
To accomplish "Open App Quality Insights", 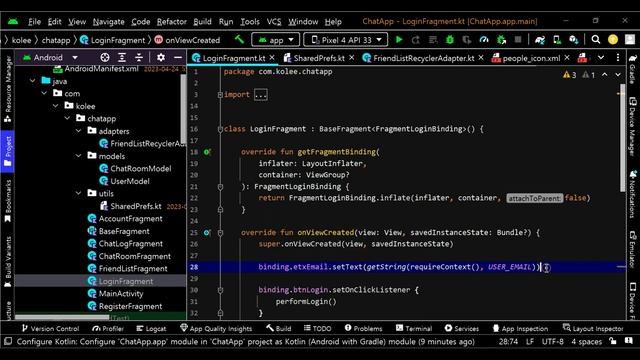I will pyautogui.click(x=216, y=328).
